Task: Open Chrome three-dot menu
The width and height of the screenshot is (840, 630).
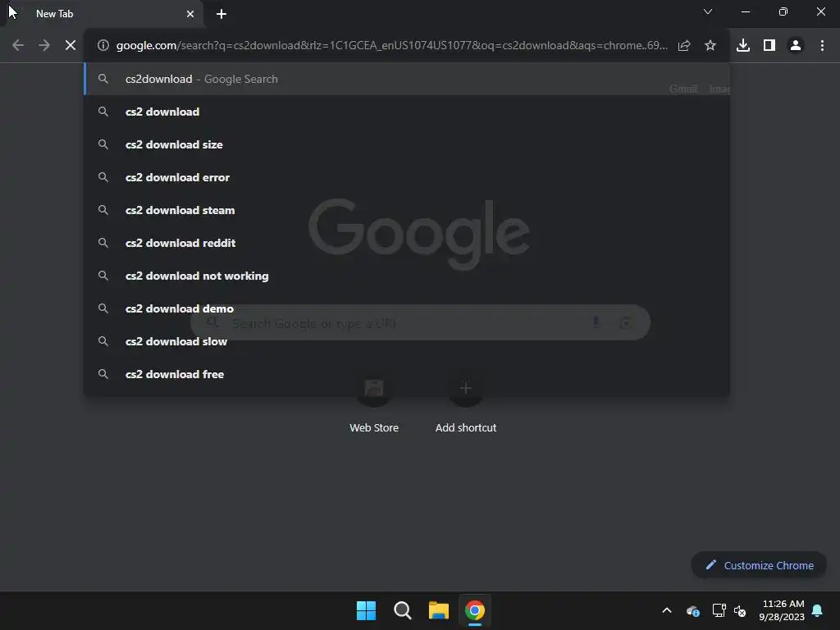Action: [822, 46]
